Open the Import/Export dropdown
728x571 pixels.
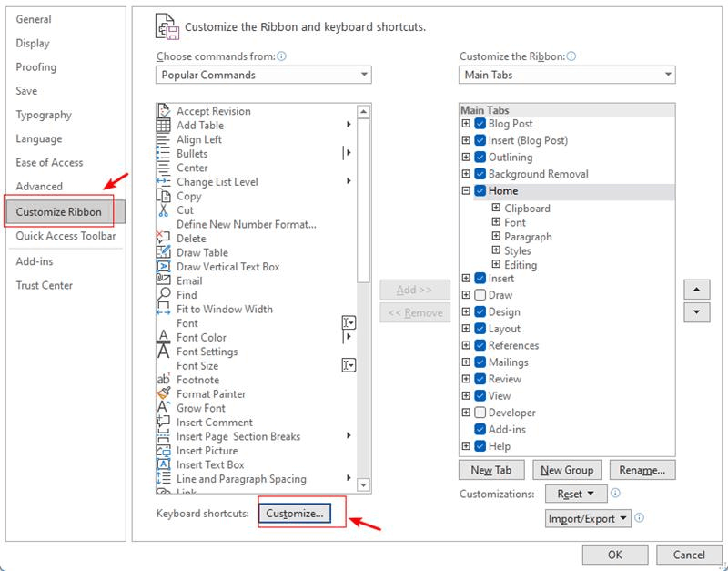(588, 518)
